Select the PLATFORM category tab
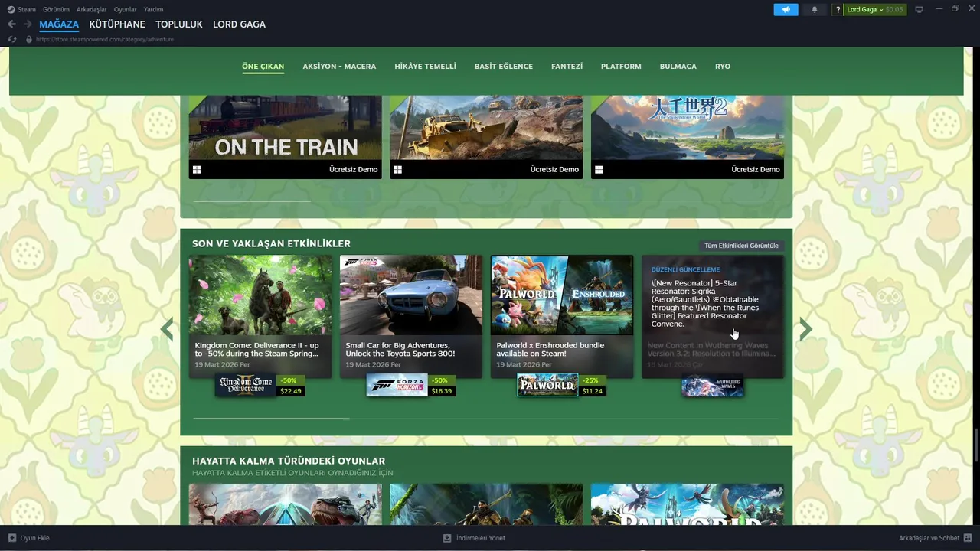Screen dimensions: 980x551 (x=621, y=67)
